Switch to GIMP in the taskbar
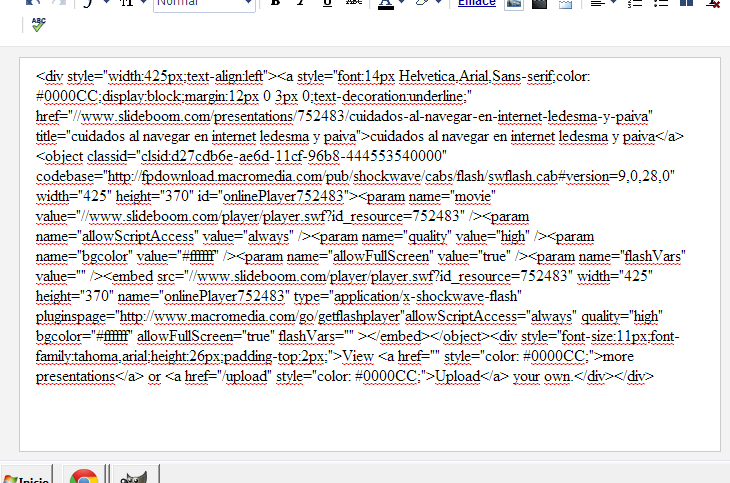 135,476
